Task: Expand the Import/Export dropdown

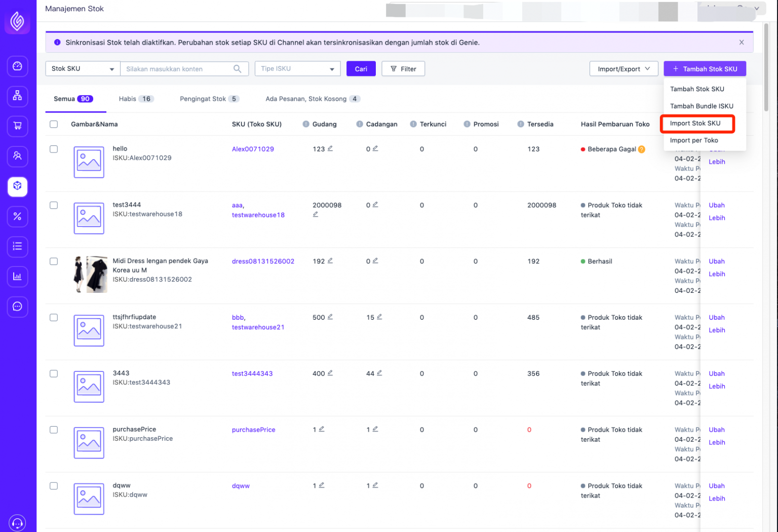Action: [624, 69]
